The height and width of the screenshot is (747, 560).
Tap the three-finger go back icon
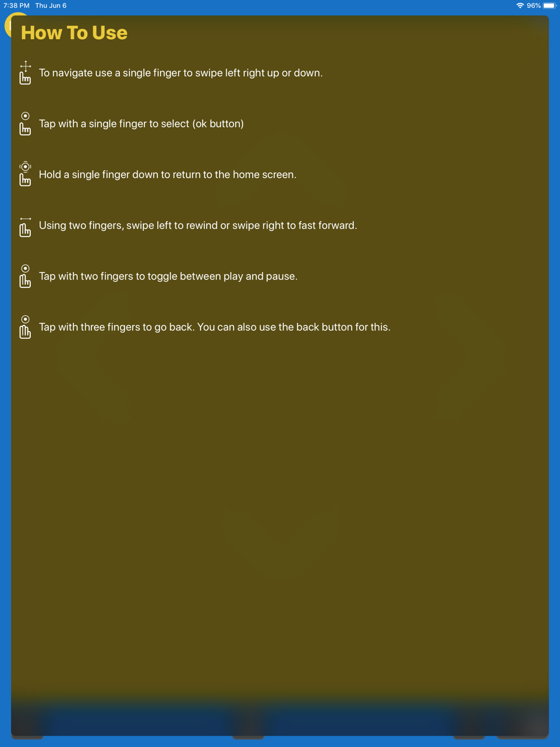click(x=25, y=327)
